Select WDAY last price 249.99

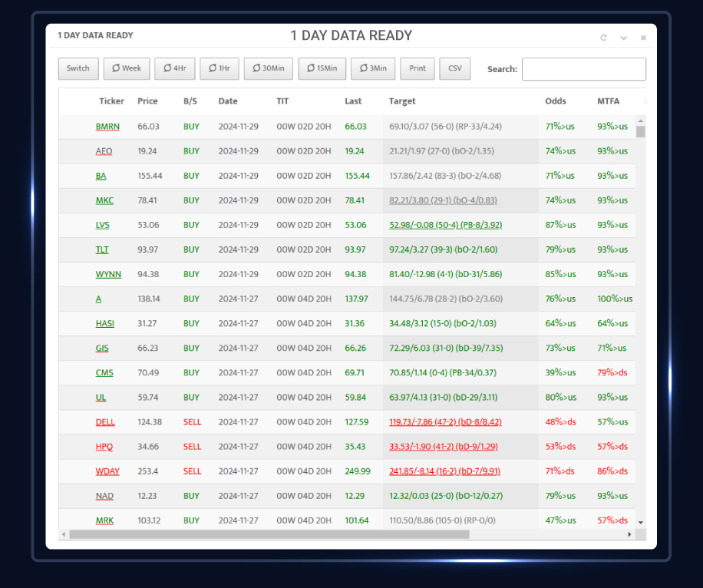tap(358, 471)
